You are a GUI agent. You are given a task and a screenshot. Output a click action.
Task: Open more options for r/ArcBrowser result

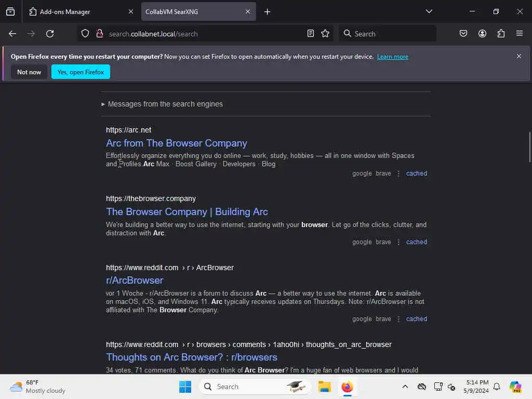click(x=398, y=320)
